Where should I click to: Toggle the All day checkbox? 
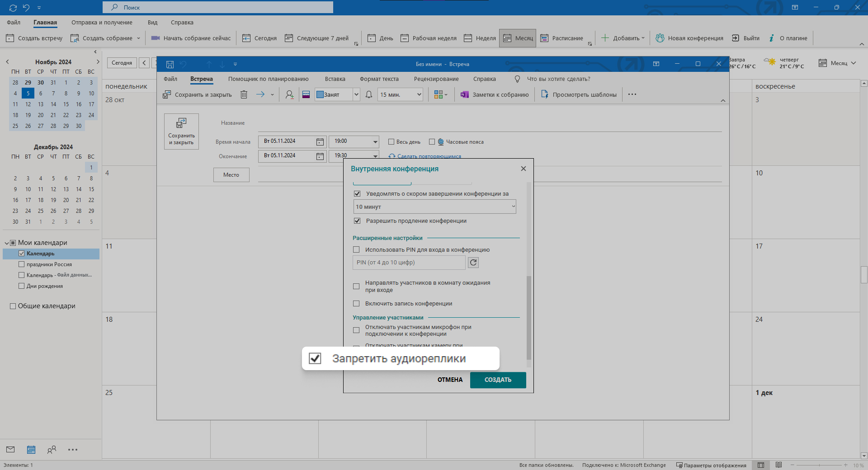(x=392, y=142)
